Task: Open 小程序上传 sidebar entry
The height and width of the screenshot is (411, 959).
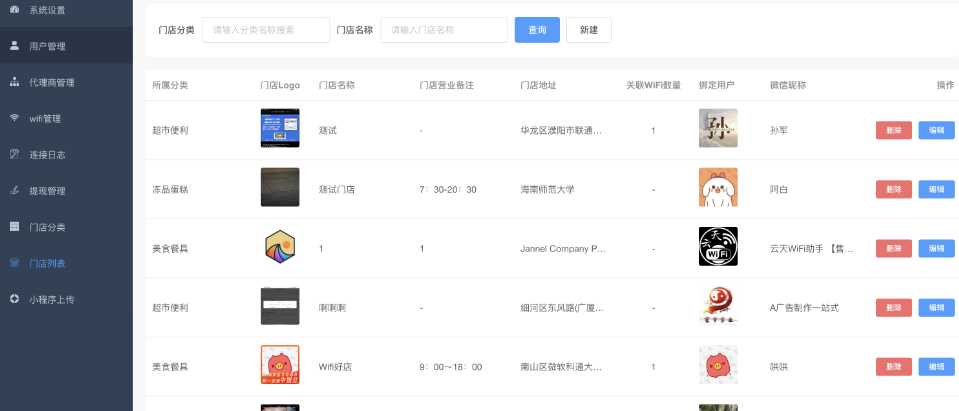Action: click(x=66, y=299)
